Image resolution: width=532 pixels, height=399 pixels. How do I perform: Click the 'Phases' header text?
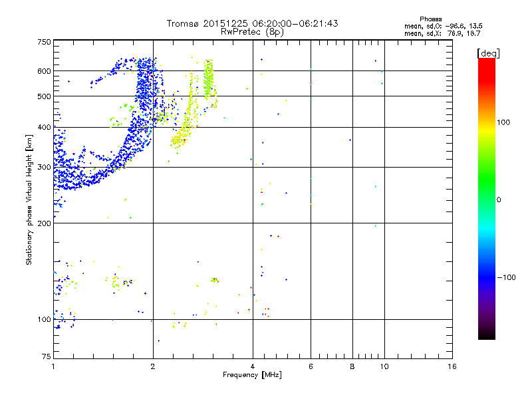[x=430, y=19]
